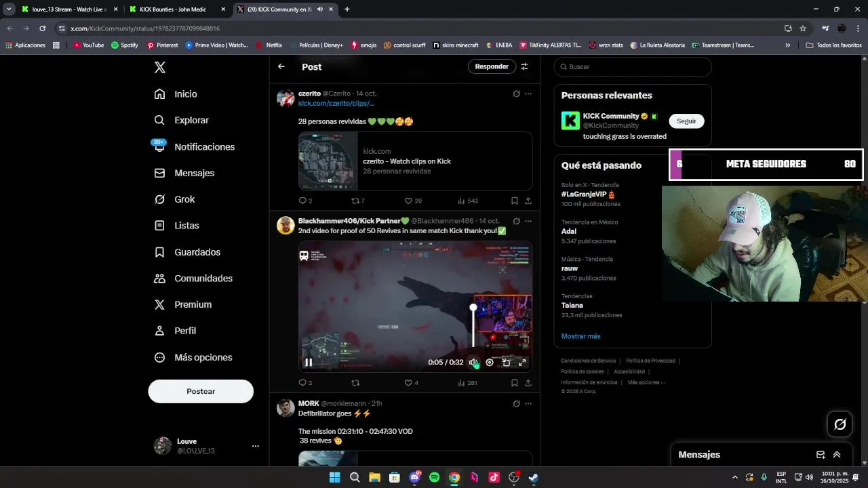This screenshot has height=488, width=868.
Task: Bookmark Blackhammer406's post
Action: tap(515, 383)
